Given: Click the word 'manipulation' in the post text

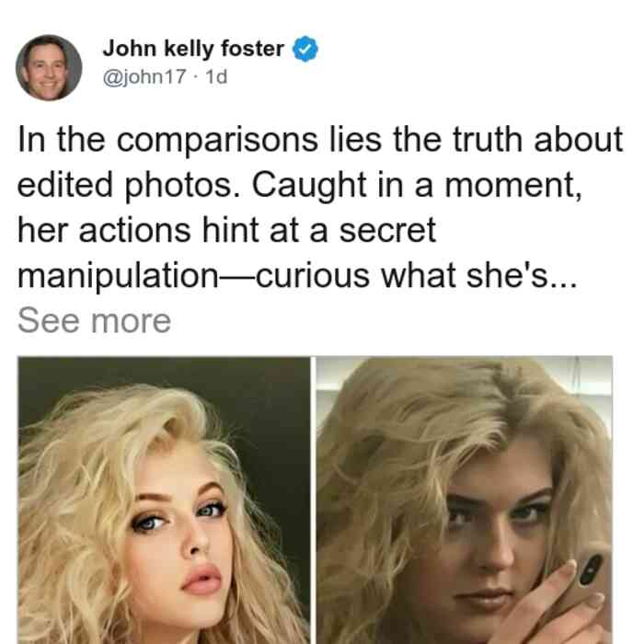Looking at the screenshot, I should click(x=119, y=276).
